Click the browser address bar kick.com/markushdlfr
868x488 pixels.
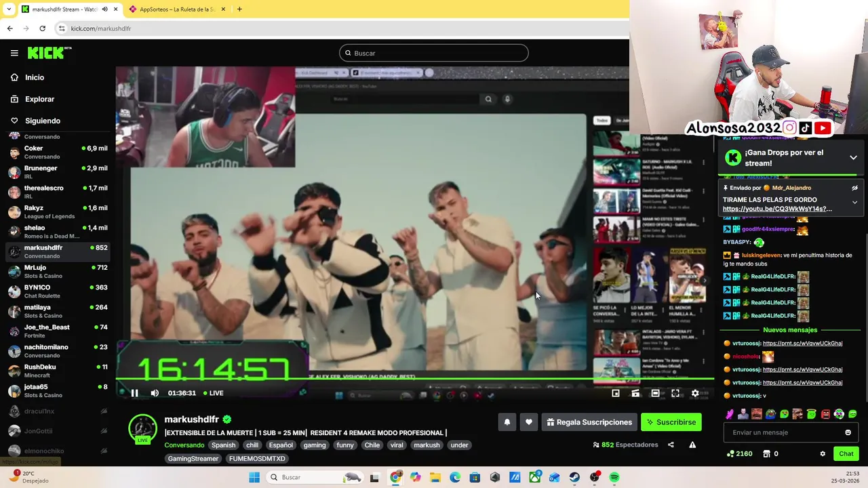click(x=339, y=28)
